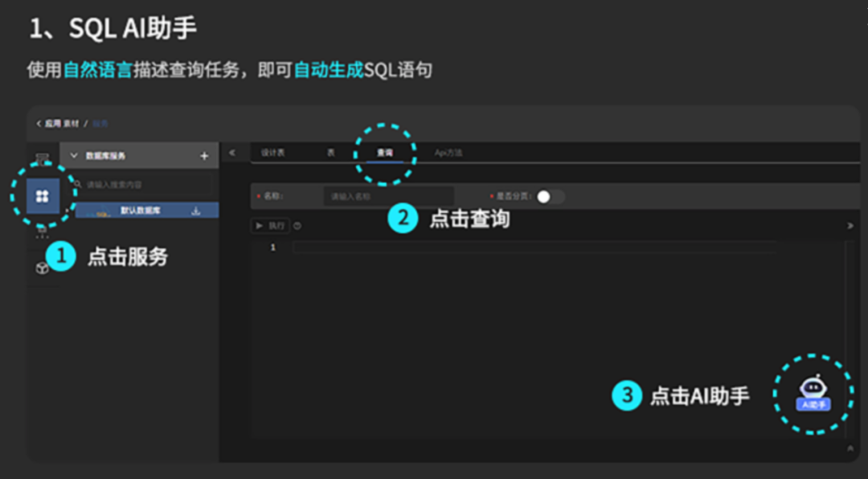Click the download icon on 默认数据库 row
The image size is (868, 479).
click(195, 211)
